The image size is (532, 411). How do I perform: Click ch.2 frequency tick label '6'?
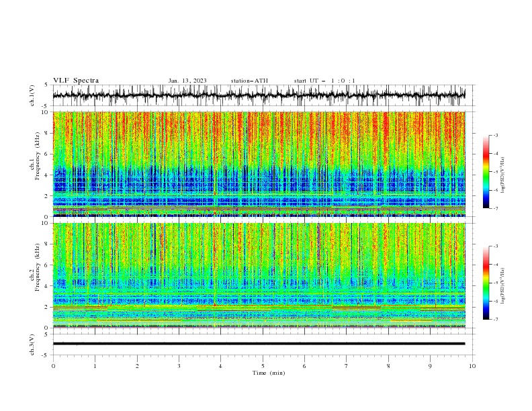pos(47,265)
